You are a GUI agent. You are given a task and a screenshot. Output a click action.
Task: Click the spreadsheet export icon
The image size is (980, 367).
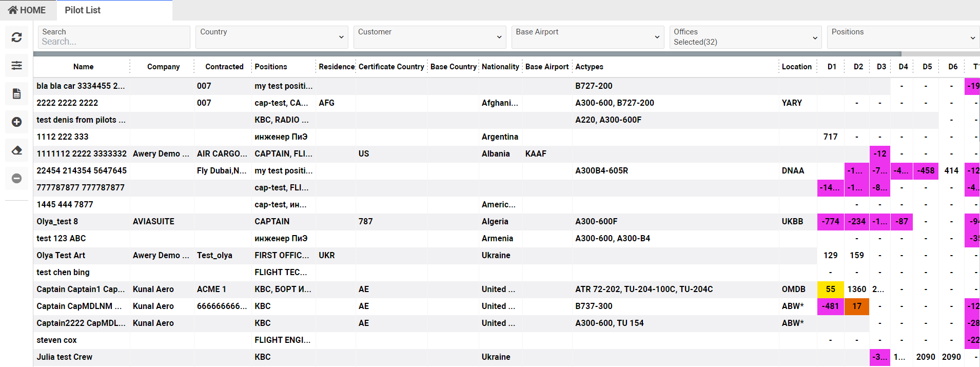(16, 93)
